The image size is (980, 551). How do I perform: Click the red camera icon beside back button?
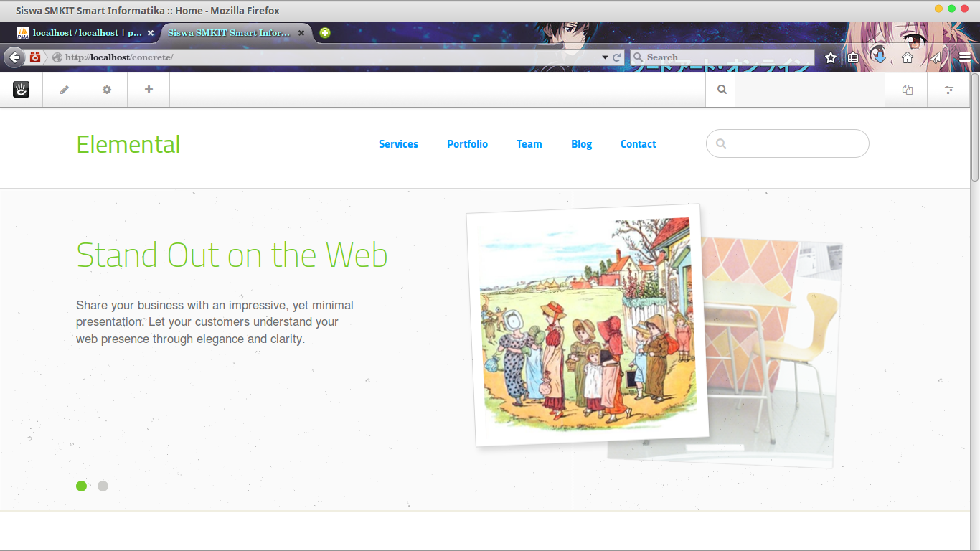click(35, 57)
